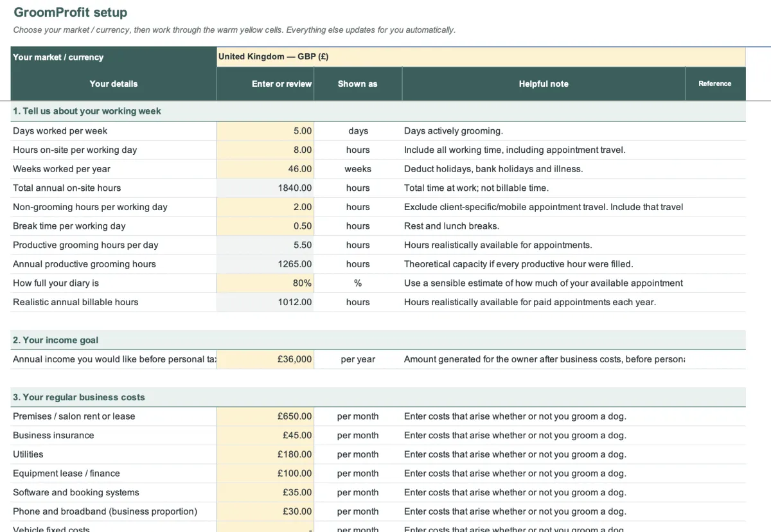
Task: Click the 'Non-grooming hours per working day' label
Action: 90,207
